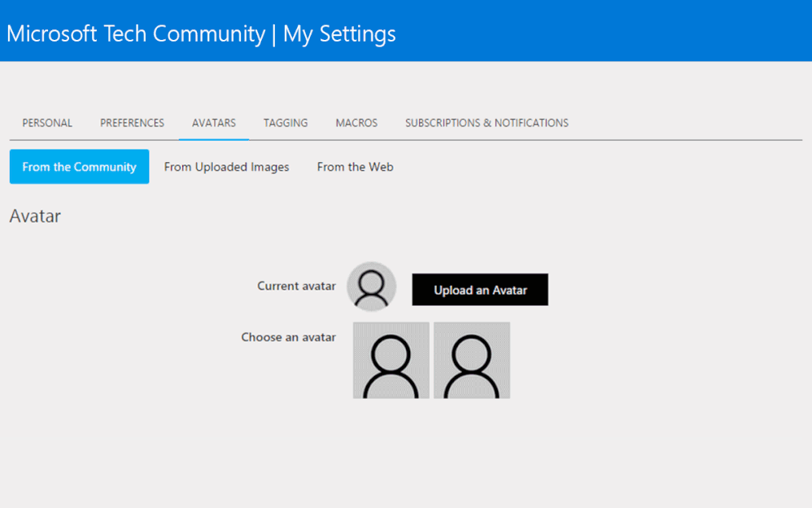This screenshot has height=508, width=812.
Task: Open the MACROS tab
Action: pyautogui.click(x=356, y=123)
